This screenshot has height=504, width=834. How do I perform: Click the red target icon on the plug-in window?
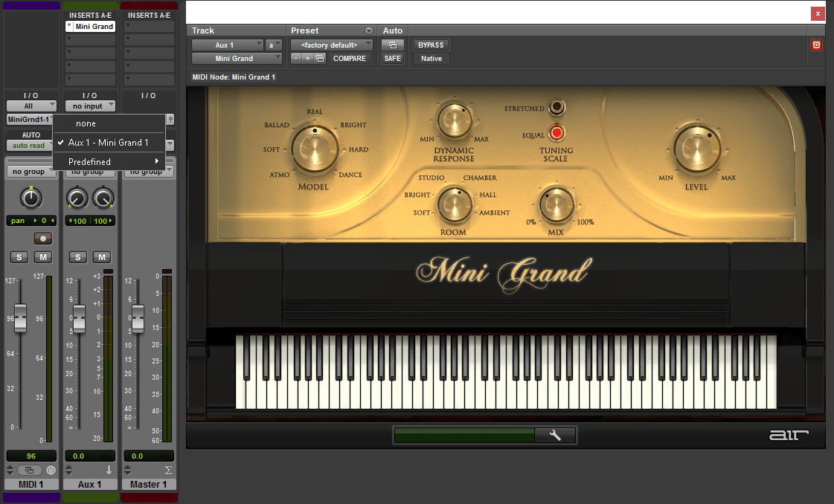tap(817, 45)
